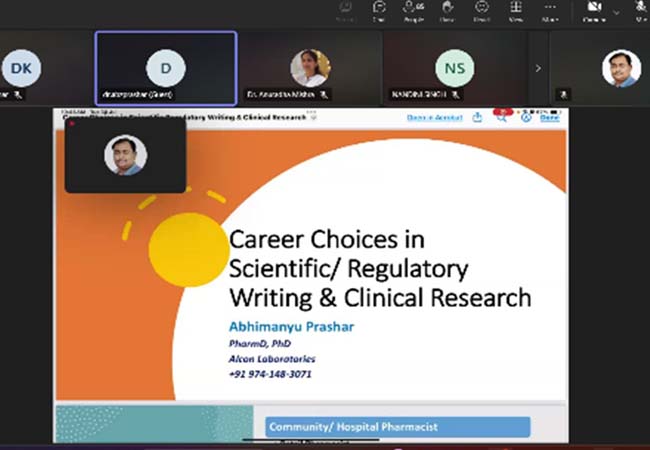Open the Chat panel in the meeting toolbar
This screenshot has height=450, width=650.
(379, 11)
